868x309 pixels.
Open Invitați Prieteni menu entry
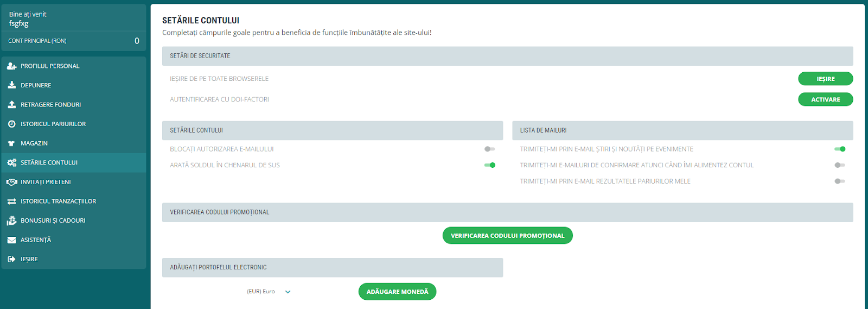tap(74, 182)
